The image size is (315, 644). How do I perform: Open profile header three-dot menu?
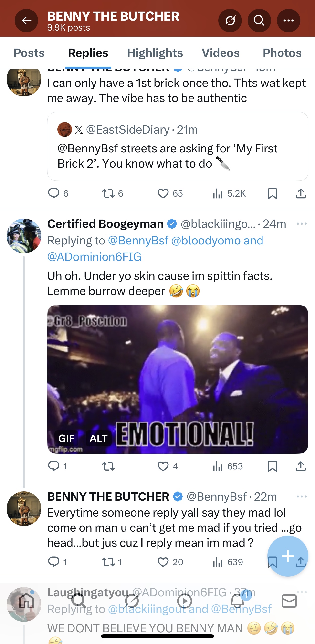click(288, 21)
